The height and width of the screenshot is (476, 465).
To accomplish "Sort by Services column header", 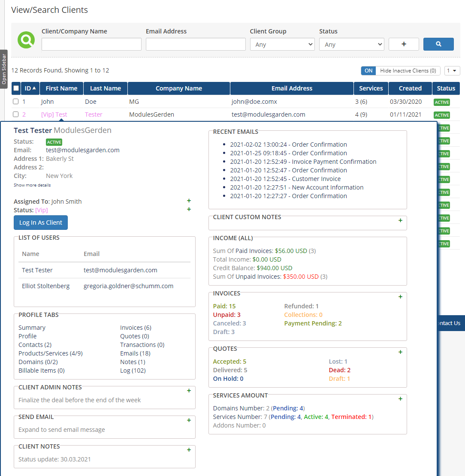I will point(371,88).
